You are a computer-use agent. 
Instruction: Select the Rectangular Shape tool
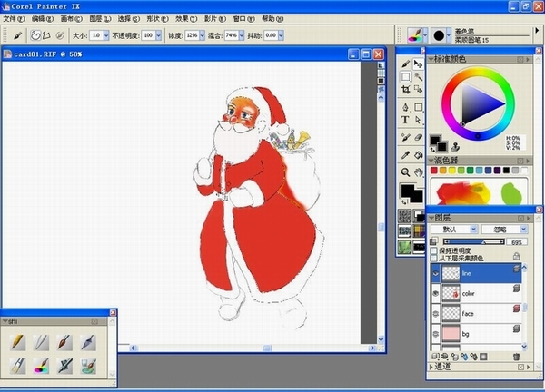[x=419, y=107]
